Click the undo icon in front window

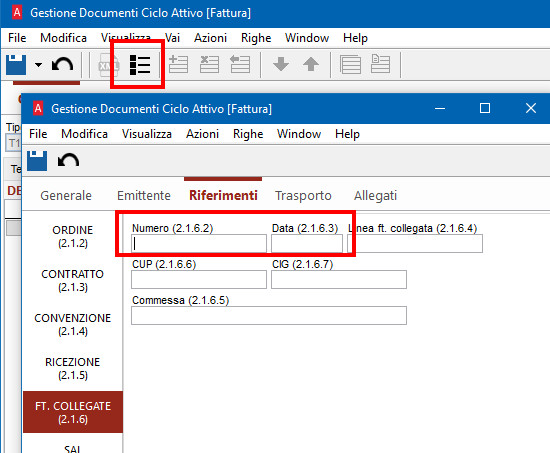point(68,161)
